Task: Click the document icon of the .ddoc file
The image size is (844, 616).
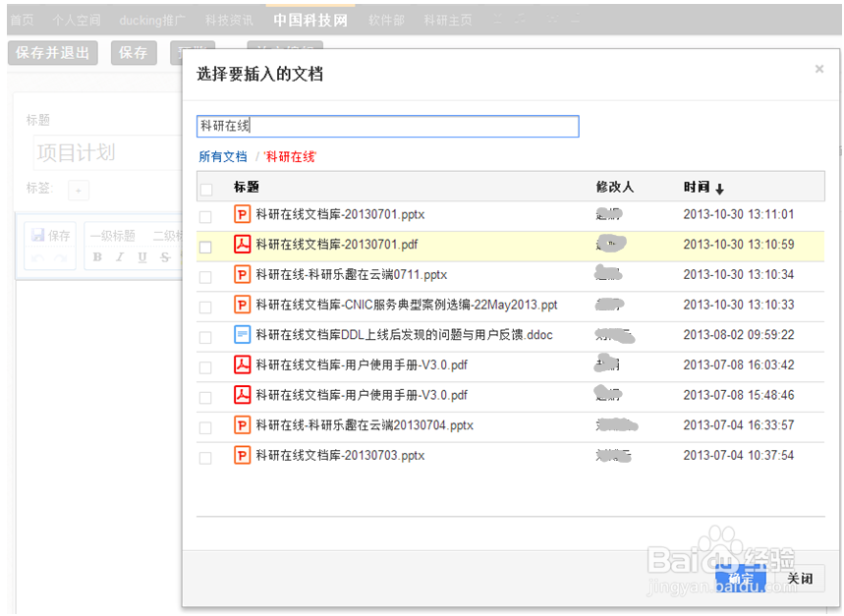Action: pos(242,335)
